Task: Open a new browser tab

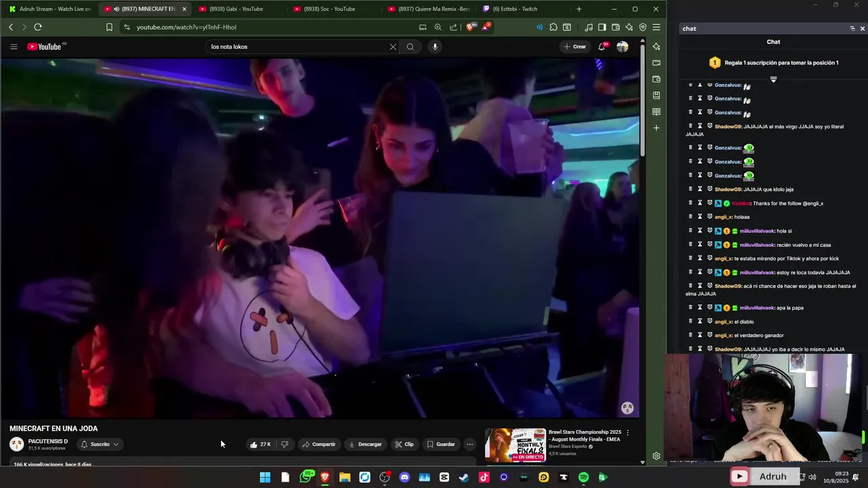Action: (578, 9)
